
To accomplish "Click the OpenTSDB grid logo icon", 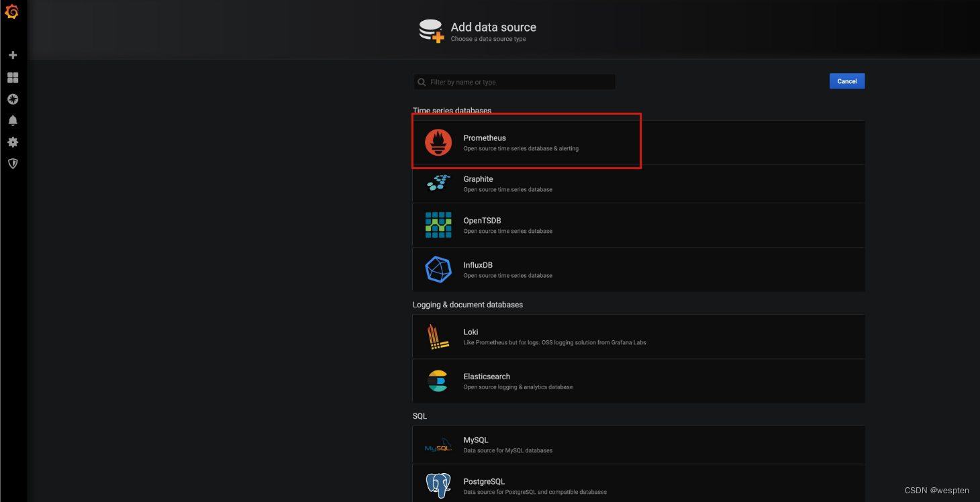I will pos(438,225).
